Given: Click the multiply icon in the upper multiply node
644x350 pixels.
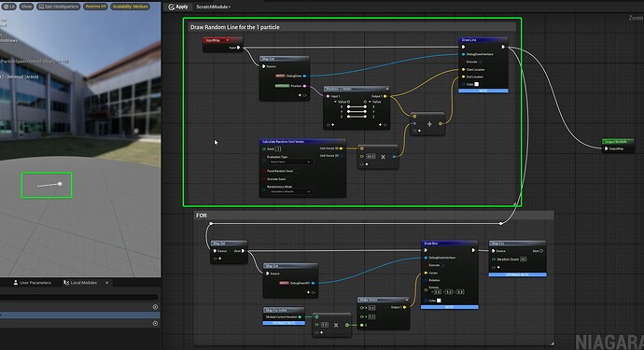Looking at the screenshot, I should (x=383, y=157).
